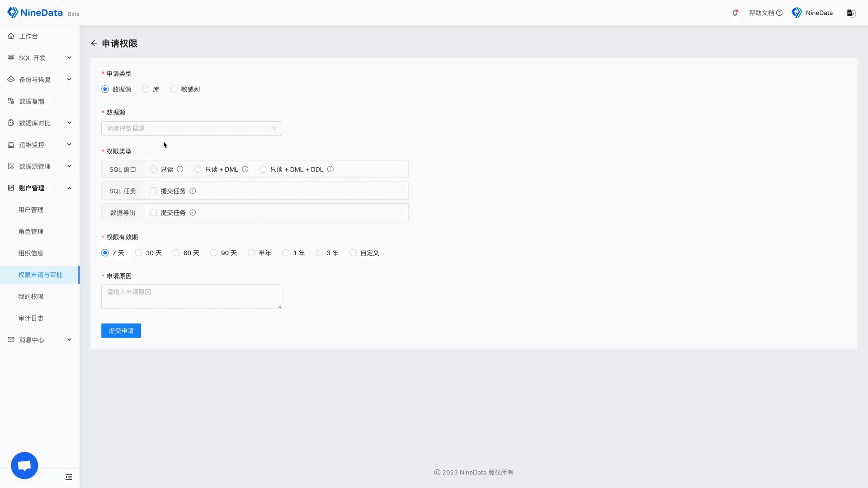The width and height of the screenshot is (868, 488).
Task: Select 90 天 validity period
Action: (214, 253)
